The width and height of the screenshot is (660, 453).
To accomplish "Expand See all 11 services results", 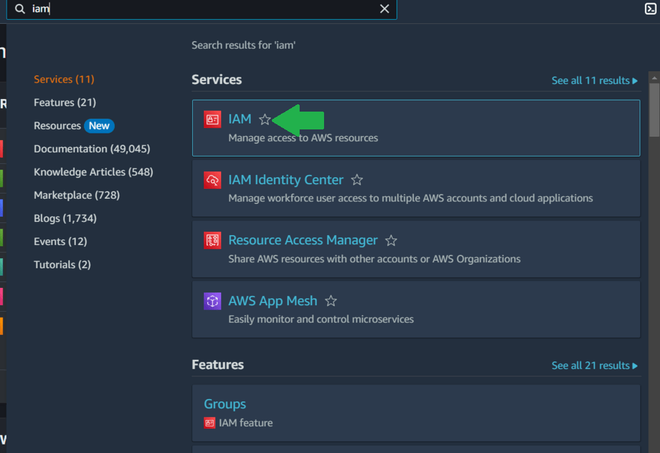I will point(594,80).
